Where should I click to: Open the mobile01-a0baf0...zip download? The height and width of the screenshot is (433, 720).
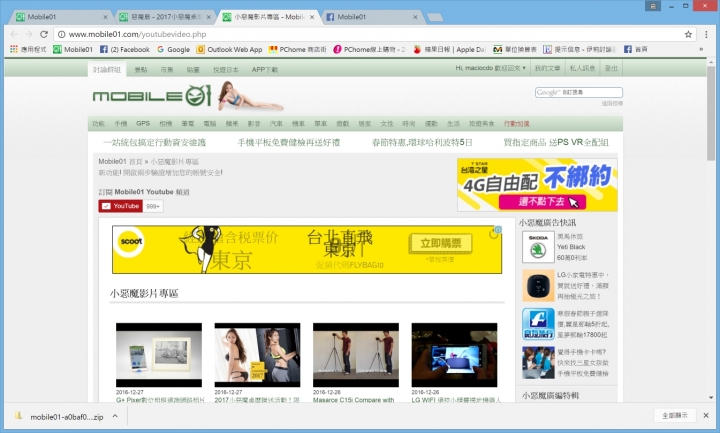pos(66,417)
